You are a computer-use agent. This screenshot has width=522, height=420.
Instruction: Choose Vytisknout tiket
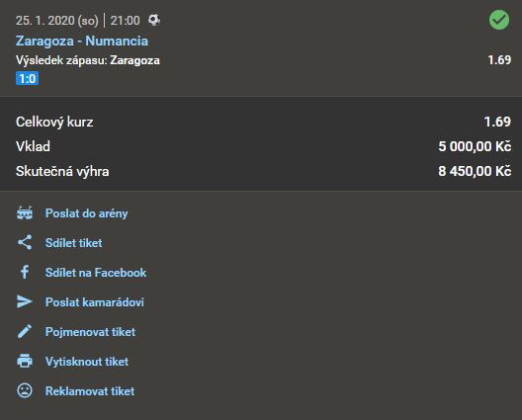pos(87,362)
